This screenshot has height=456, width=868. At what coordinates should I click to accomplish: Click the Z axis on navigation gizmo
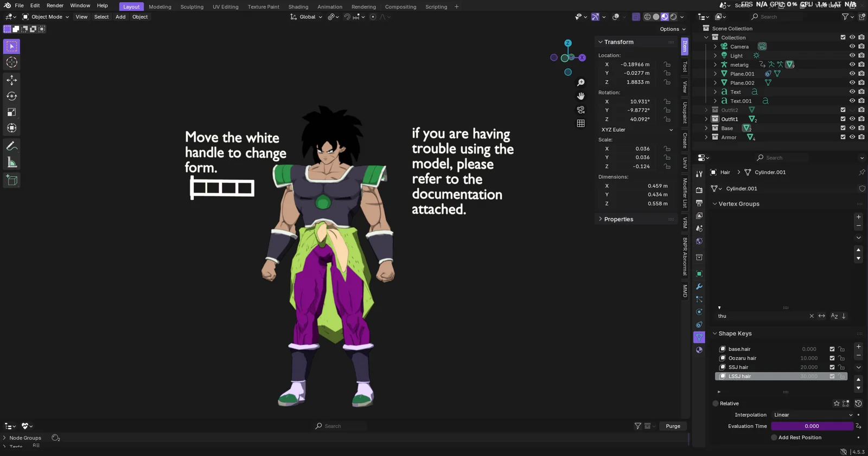[x=568, y=43]
